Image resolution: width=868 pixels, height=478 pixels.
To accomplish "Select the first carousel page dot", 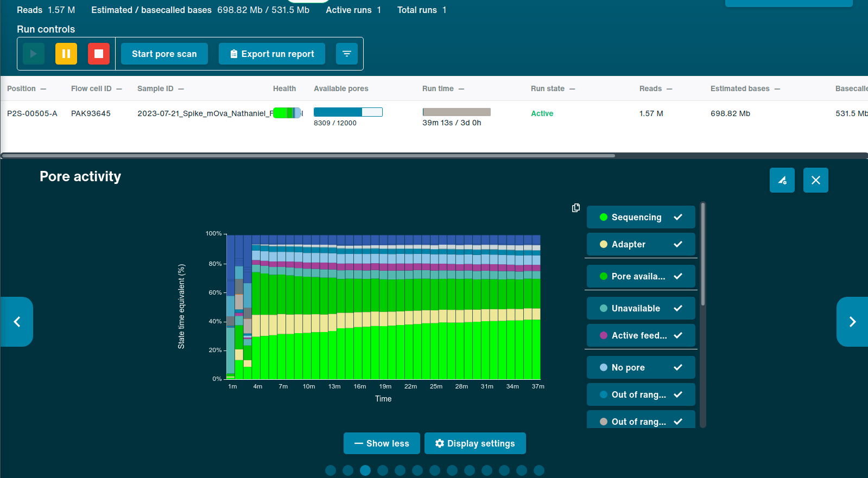I will point(331,470).
